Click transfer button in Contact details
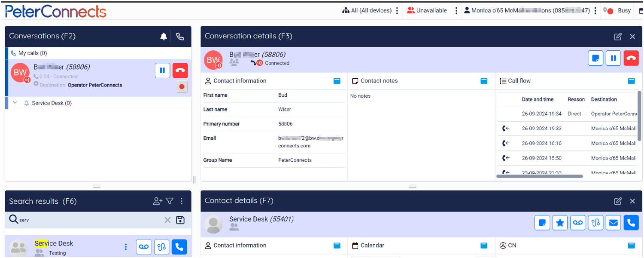 595,223
